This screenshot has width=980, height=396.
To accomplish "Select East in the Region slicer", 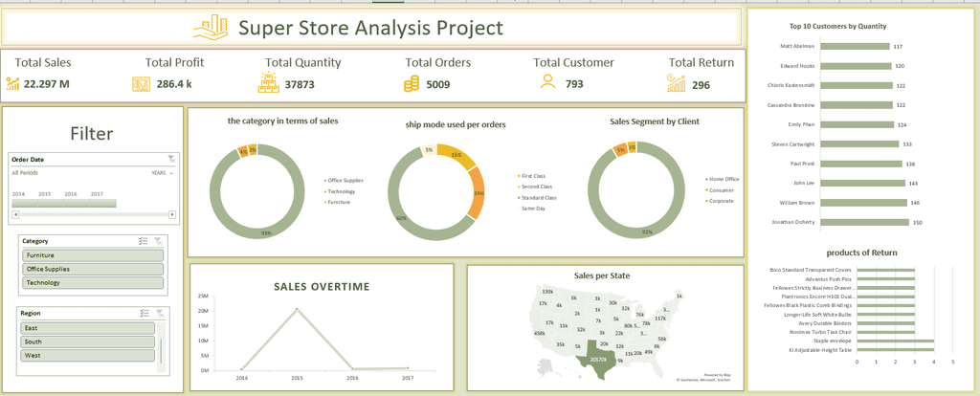I will (88, 328).
